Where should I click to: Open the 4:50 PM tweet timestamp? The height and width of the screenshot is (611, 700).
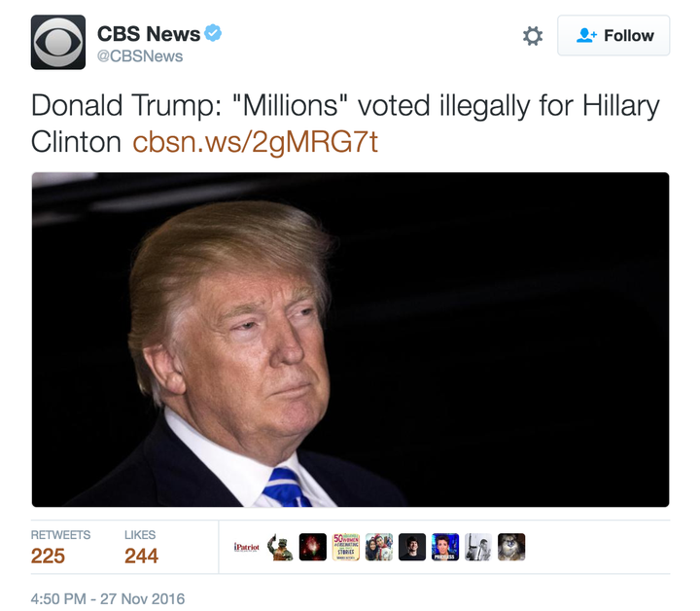coord(108,598)
